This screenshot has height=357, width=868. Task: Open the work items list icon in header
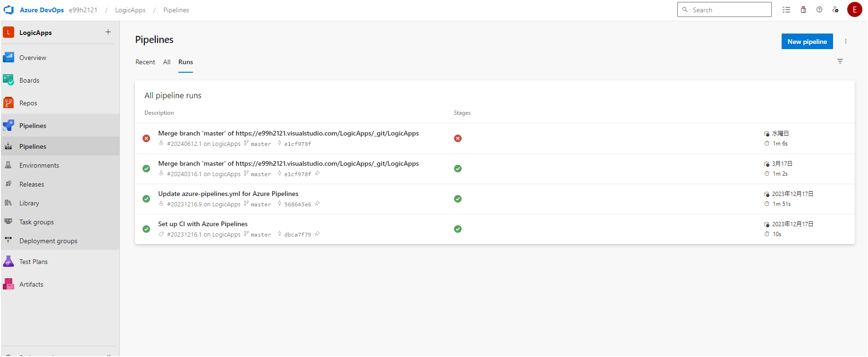[786, 9]
